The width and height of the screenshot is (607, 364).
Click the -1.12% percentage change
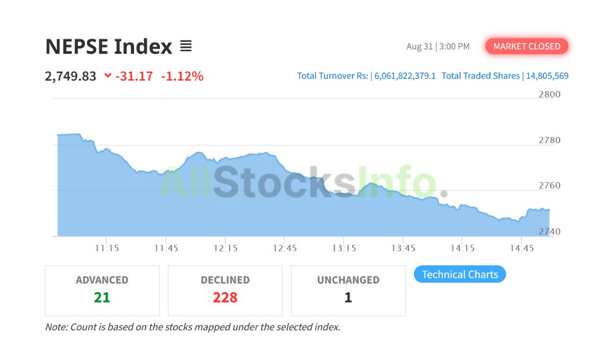tap(183, 76)
